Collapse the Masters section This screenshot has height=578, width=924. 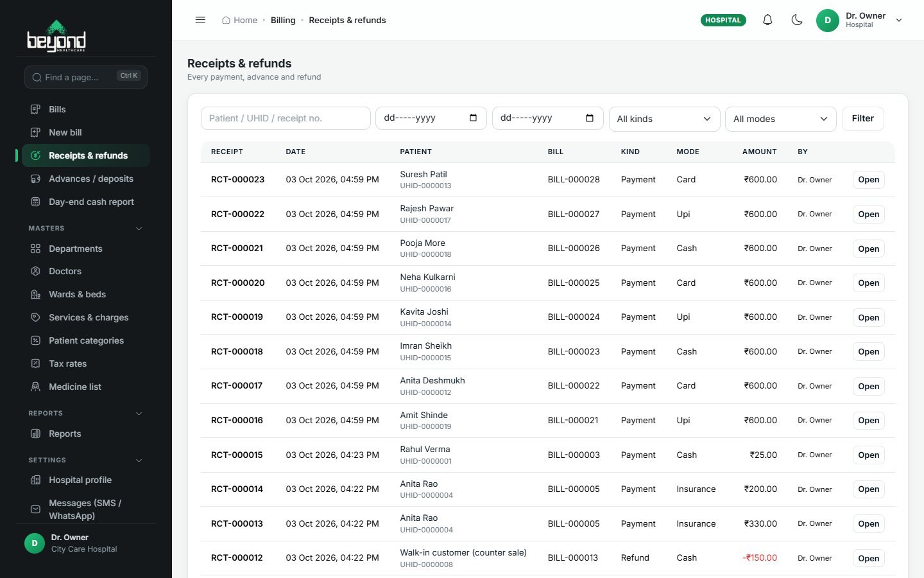[x=139, y=229]
